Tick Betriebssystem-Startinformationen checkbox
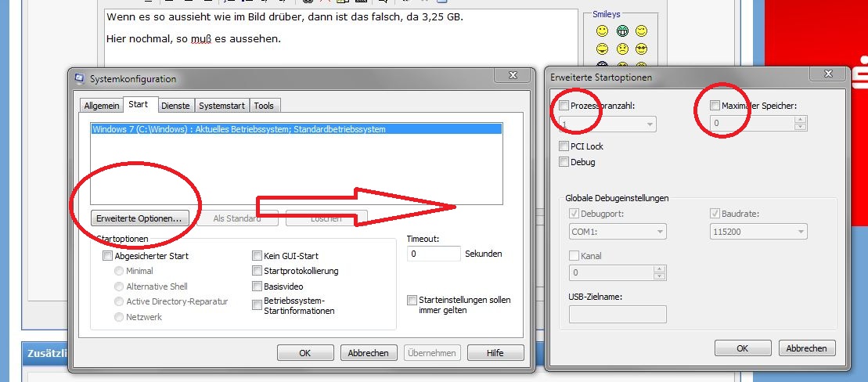This screenshot has width=868, height=382. click(257, 305)
